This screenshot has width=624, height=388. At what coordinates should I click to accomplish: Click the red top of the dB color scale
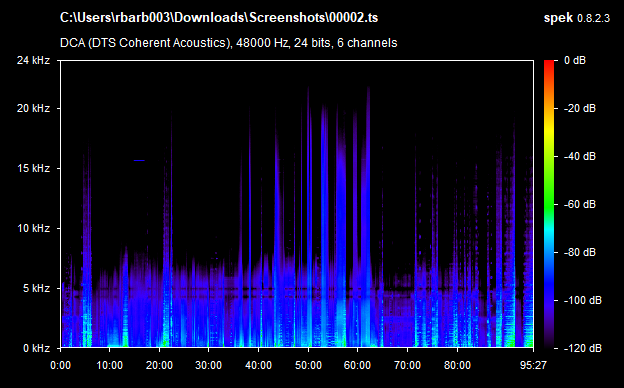549,64
